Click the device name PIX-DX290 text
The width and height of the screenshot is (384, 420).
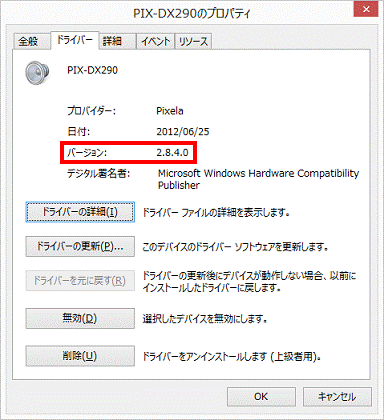(x=92, y=70)
